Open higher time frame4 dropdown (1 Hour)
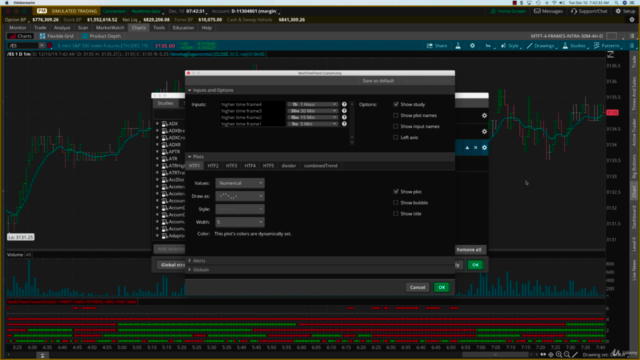Image resolution: width=640 pixels, height=360 pixels. (313, 104)
